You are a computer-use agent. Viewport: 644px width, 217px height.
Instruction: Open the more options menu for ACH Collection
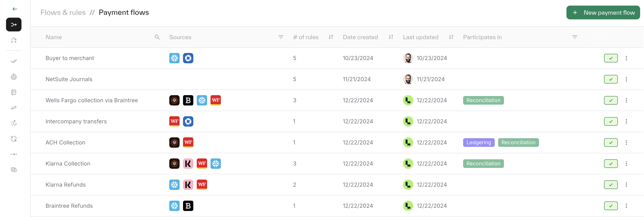[x=626, y=142]
